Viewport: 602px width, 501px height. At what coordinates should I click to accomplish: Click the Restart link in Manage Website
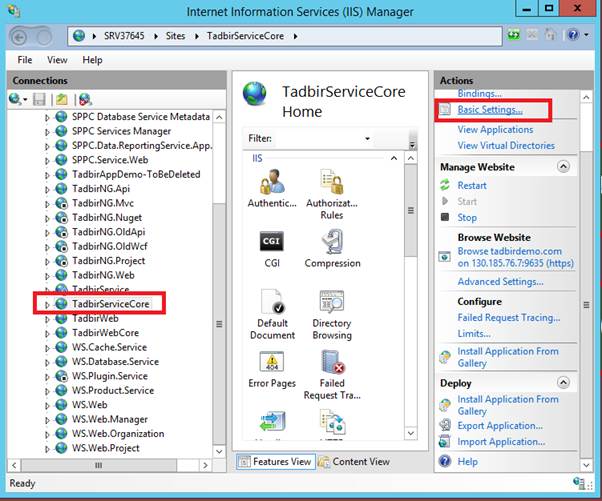pyautogui.click(x=472, y=185)
